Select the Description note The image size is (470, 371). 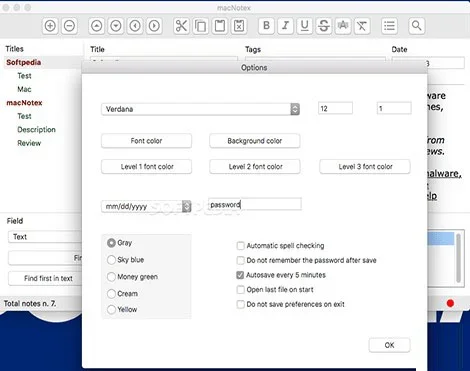pos(36,129)
